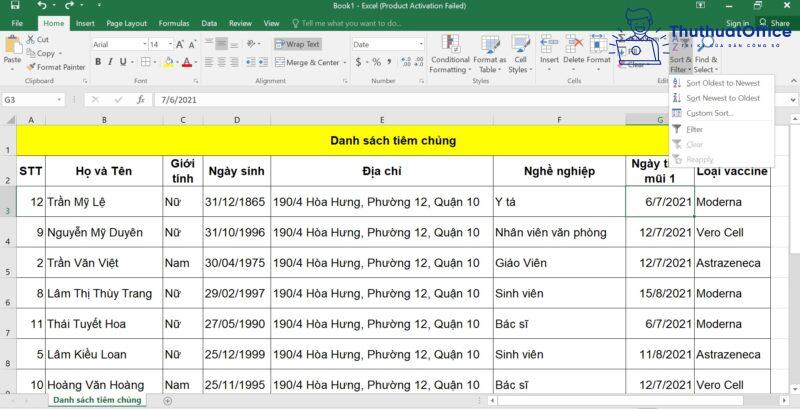This screenshot has height=409, width=800.
Task: Decrease font size with smaller A
Action: click(x=192, y=44)
